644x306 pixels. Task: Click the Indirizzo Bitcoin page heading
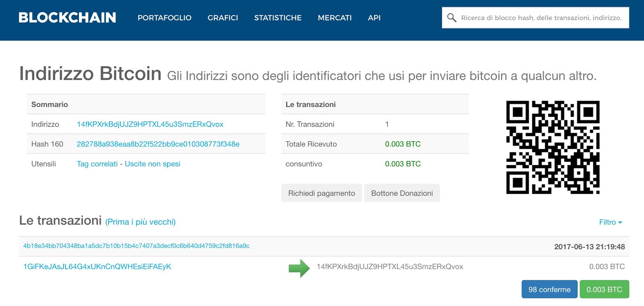(90, 74)
